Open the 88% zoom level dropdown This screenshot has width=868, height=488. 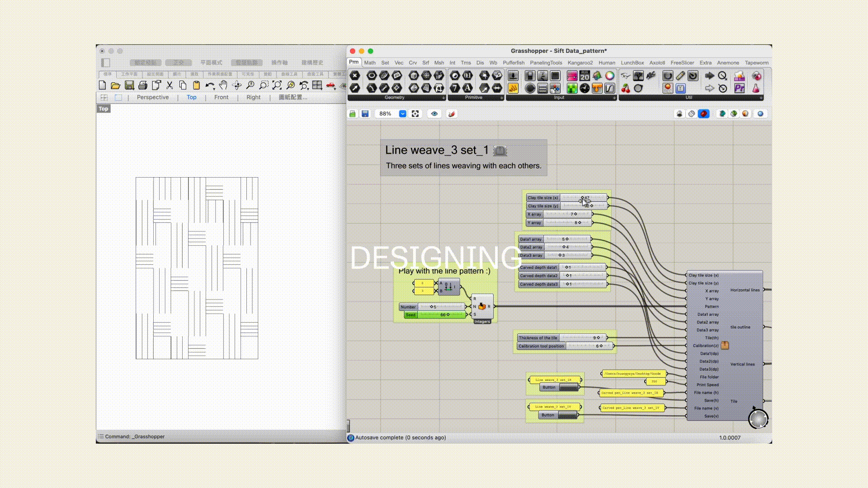click(402, 114)
